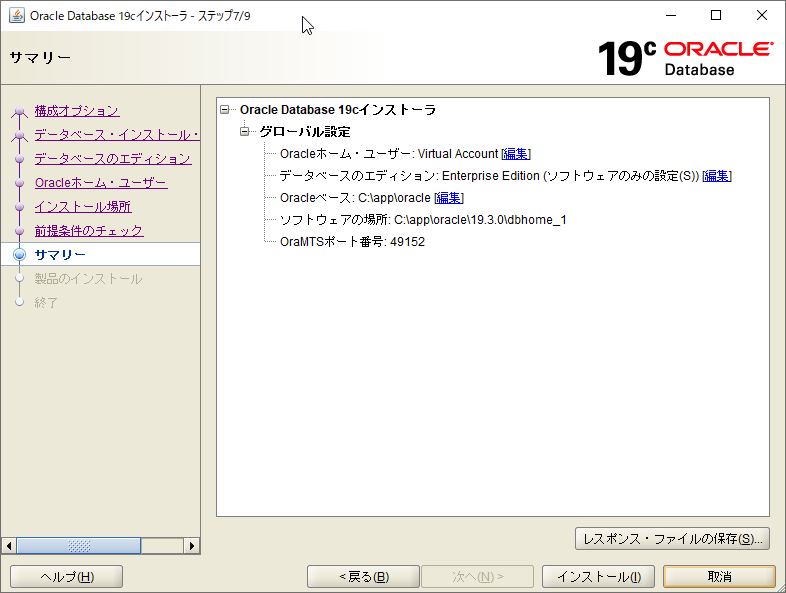The image size is (786, 593).
Task: Click データベースのエディション step bullet icon
Action: click(20, 159)
